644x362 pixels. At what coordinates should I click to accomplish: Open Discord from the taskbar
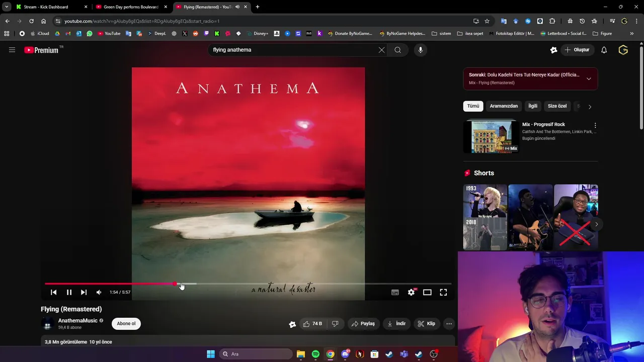pyautogui.click(x=345, y=354)
